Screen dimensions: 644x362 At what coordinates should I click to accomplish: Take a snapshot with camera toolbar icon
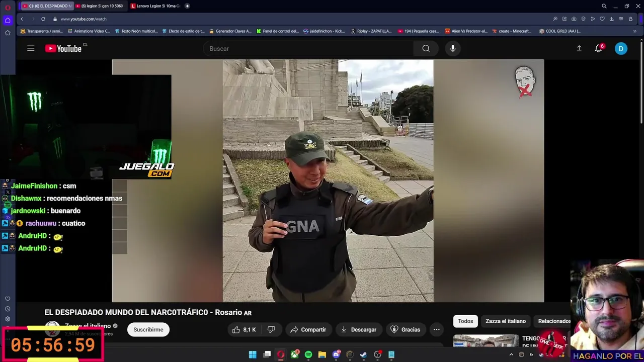coord(574,19)
